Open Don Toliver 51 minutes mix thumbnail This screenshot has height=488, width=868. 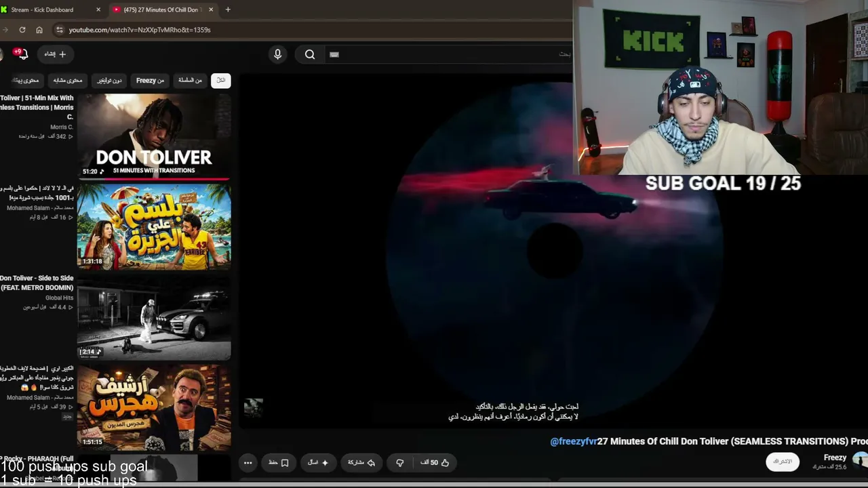[x=154, y=136]
